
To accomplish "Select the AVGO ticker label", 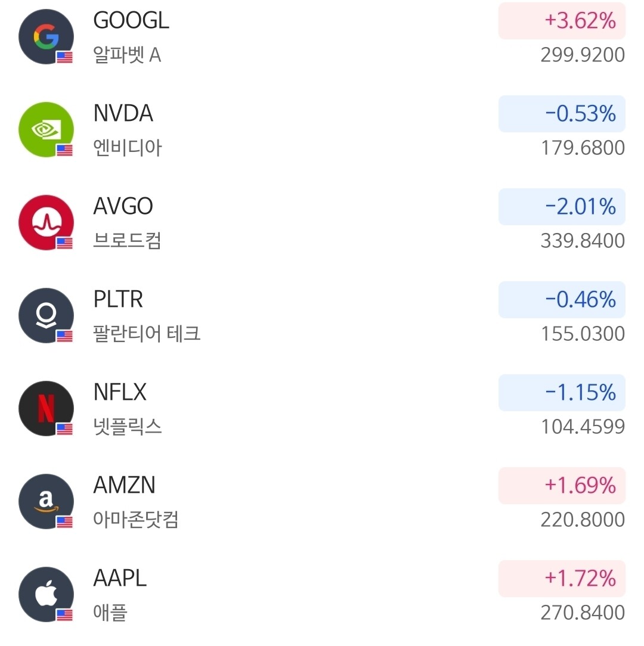I will 123,207.
